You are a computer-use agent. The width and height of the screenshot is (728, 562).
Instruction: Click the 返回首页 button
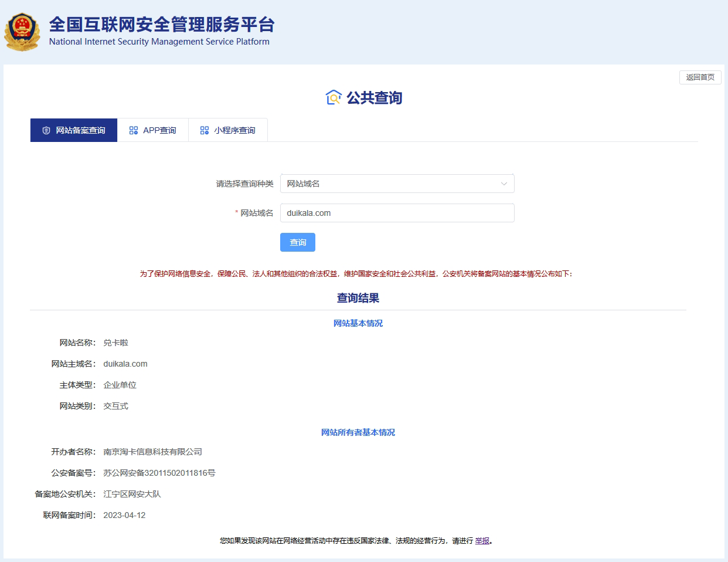point(700,77)
